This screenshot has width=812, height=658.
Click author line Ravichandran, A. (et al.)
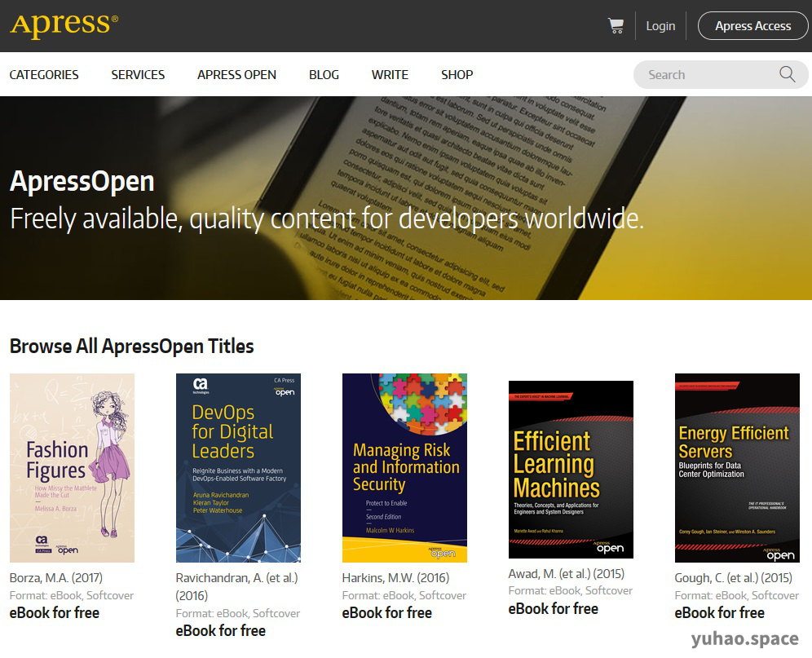(236, 586)
